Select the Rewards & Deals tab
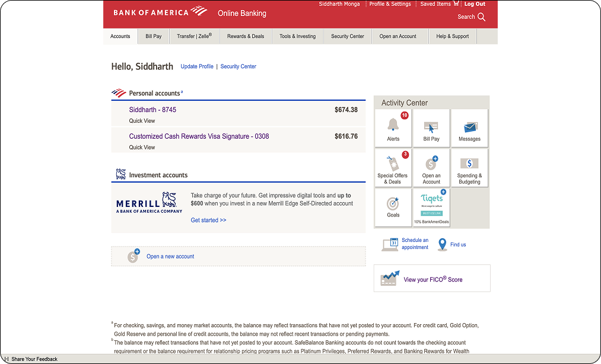 tap(246, 36)
